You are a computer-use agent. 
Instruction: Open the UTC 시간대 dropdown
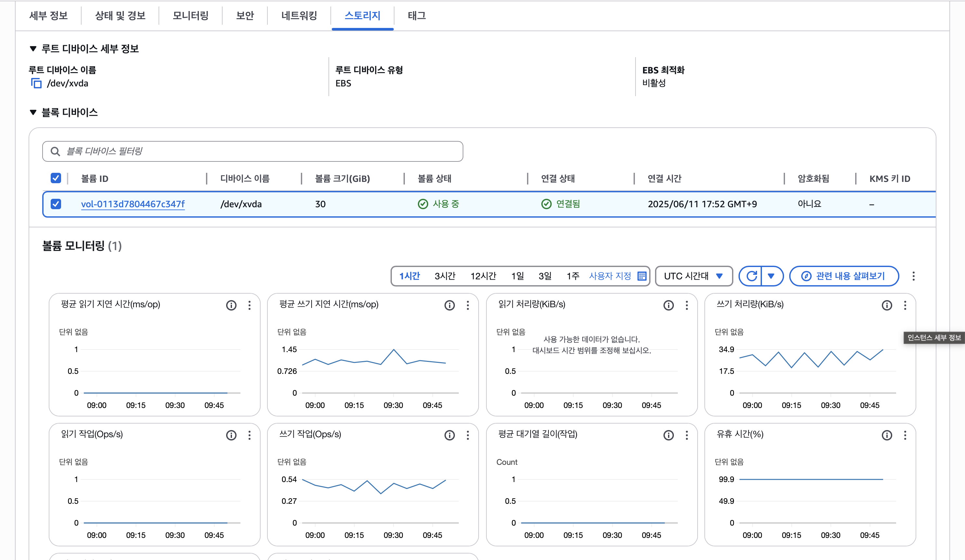pyautogui.click(x=693, y=276)
